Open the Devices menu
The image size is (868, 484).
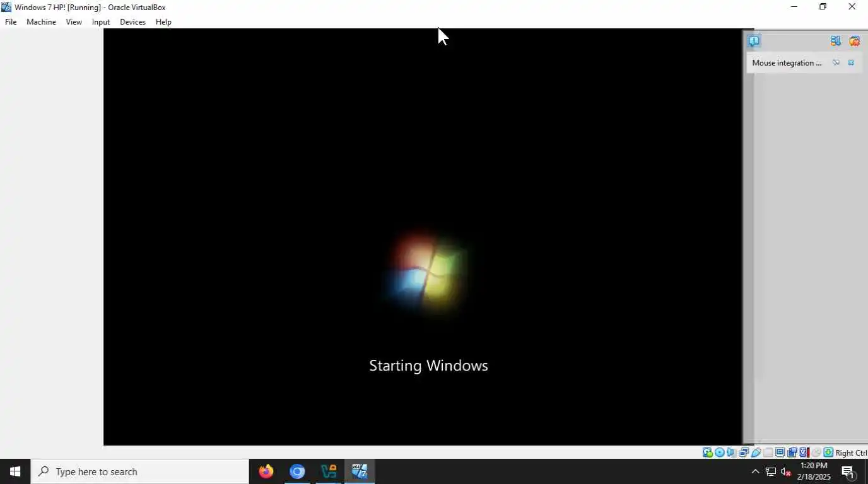tap(132, 21)
